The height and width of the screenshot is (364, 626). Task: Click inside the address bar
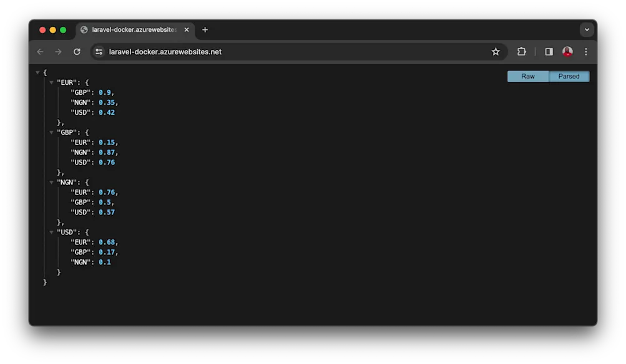coord(250,52)
